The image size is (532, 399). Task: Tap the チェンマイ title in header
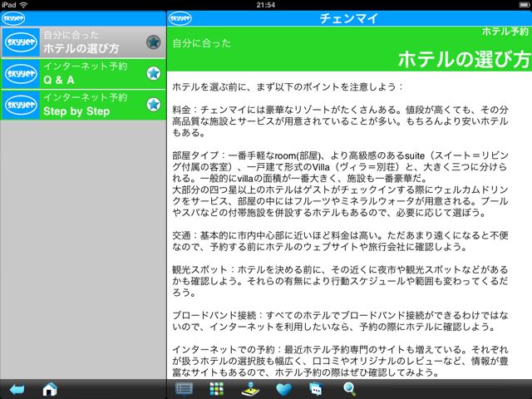[349, 18]
